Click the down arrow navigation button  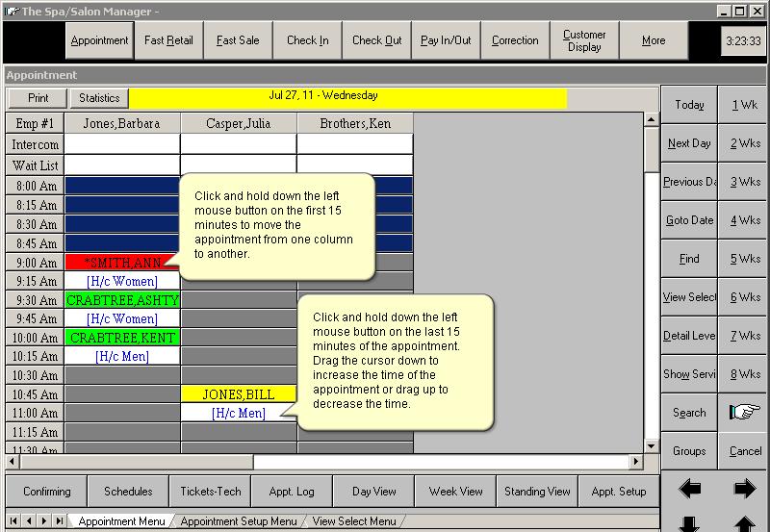click(x=689, y=523)
